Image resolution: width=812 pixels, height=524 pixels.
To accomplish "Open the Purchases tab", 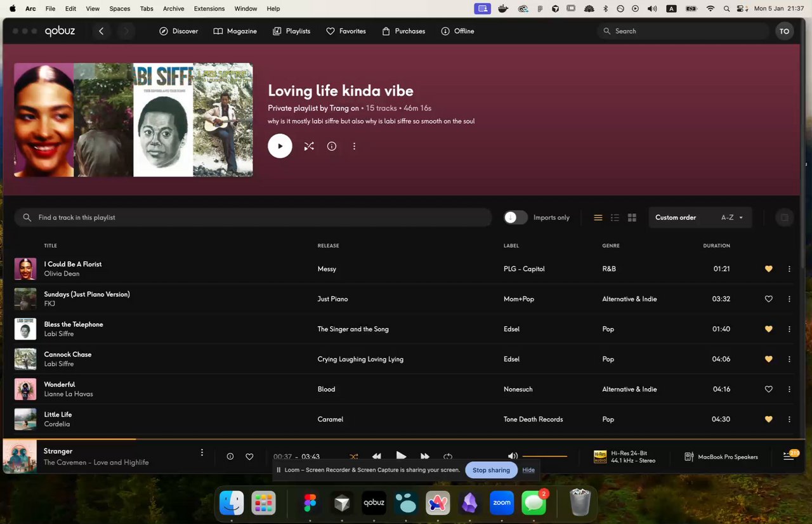I will (403, 31).
